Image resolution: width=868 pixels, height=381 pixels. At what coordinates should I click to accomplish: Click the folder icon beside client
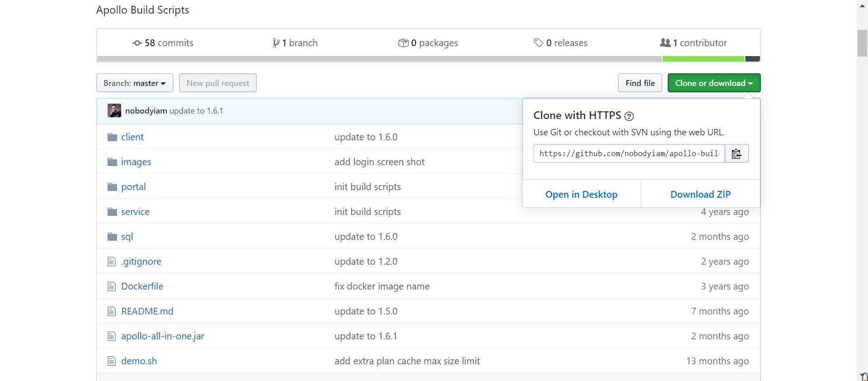pos(113,137)
